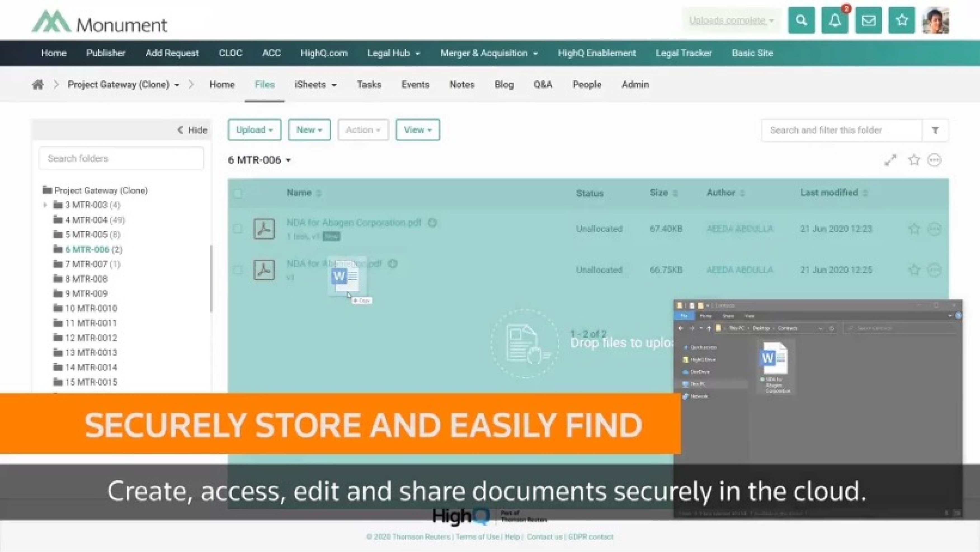Click the favorites star icon in header
The image size is (980, 552).
902,20
